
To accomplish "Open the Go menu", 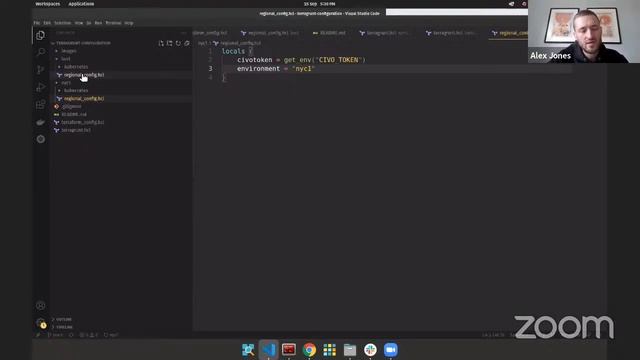I will pos(89,23).
